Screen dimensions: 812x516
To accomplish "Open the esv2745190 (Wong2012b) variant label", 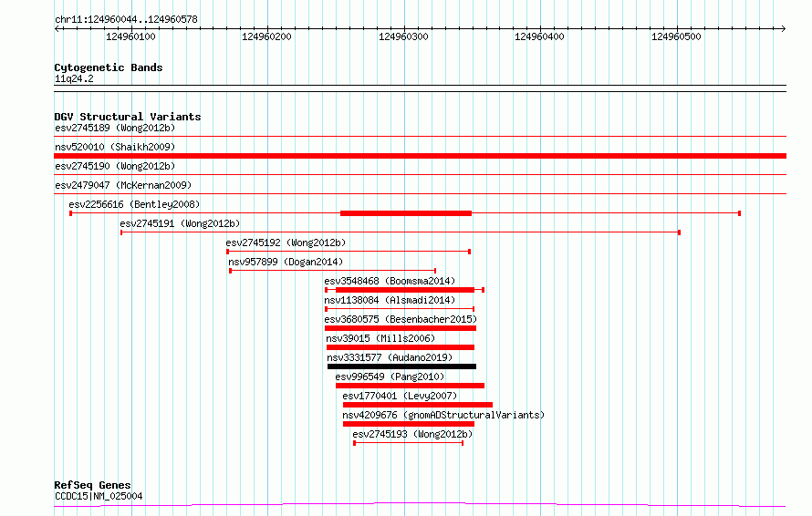I will [x=115, y=166].
